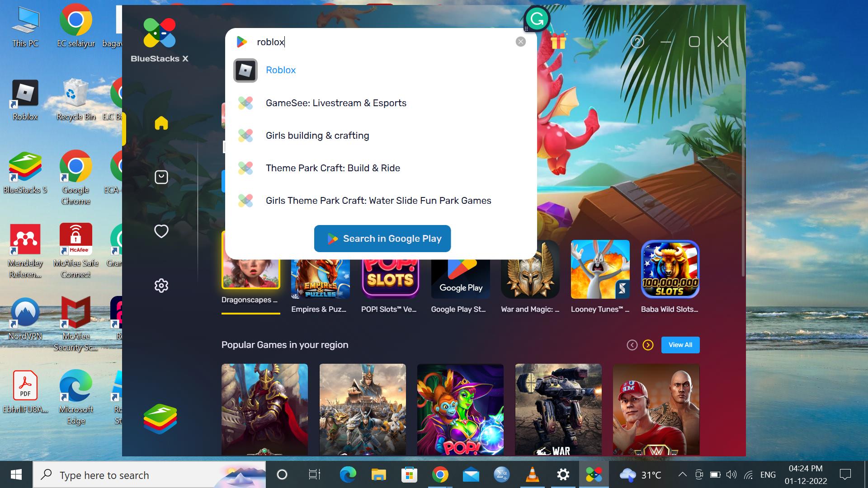Select GameSee: Livestream & Esports suggestion
868x488 pixels.
click(x=381, y=103)
